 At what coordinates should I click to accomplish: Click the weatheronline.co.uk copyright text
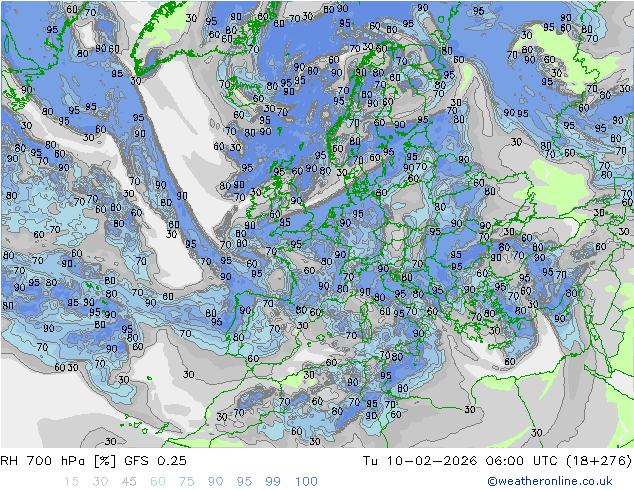(550, 481)
